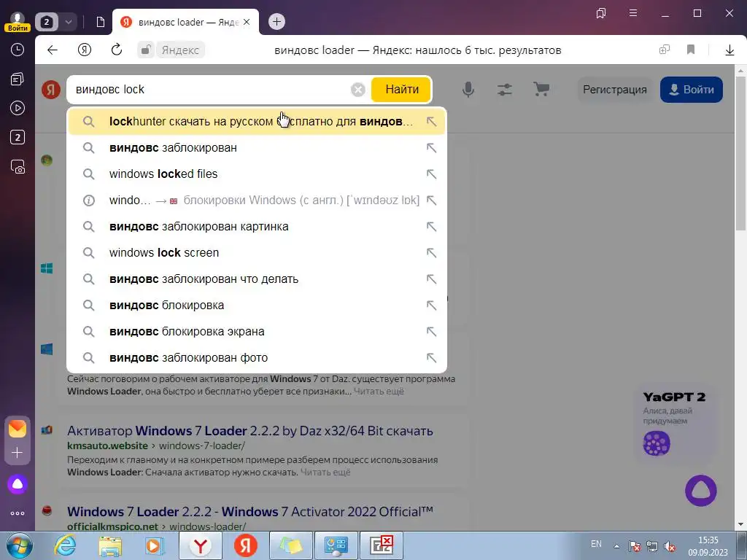The width and height of the screenshot is (747, 560).
Task: Fill query arrow for 'виндовс блокировка экрана'
Action: [x=431, y=332]
